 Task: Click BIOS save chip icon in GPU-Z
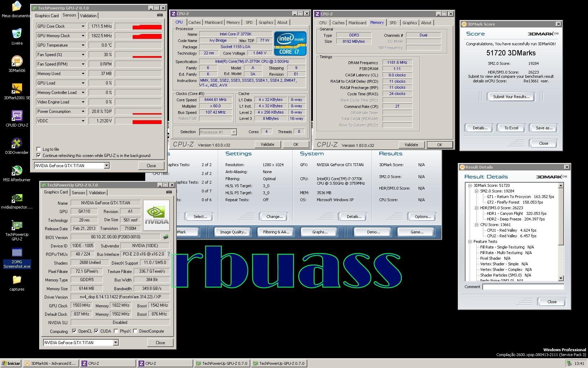(166, 237)
